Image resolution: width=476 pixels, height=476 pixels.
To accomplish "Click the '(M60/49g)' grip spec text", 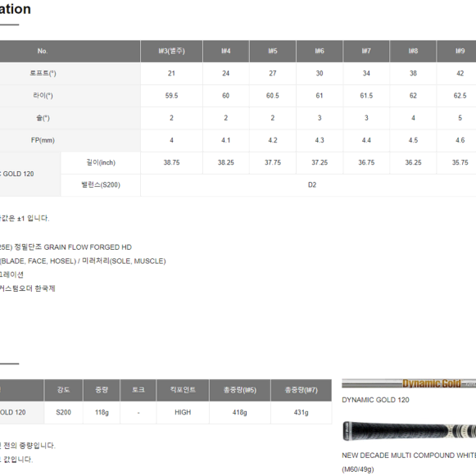I will [x=358, y=469].
